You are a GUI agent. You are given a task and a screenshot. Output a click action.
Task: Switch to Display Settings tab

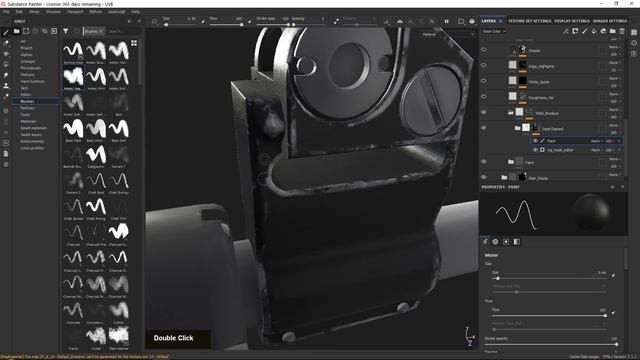point(572,21)
